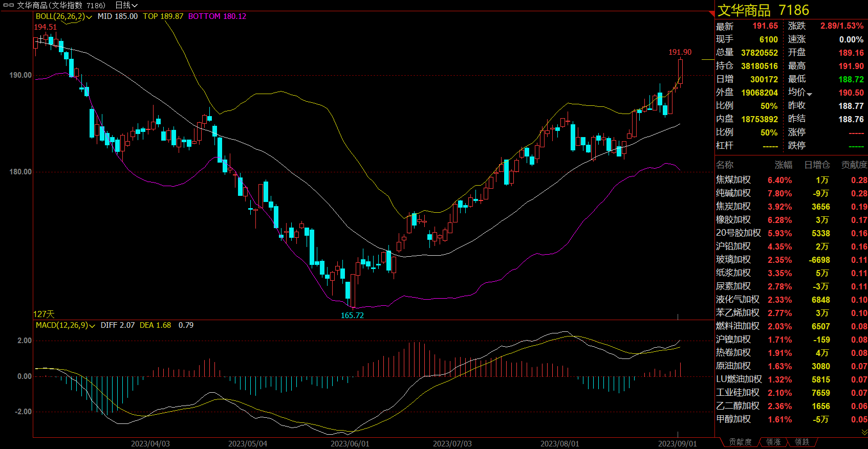The image size is (868, 449).
Task: Select the 工业硅加权 row
Action: [791, 393]
